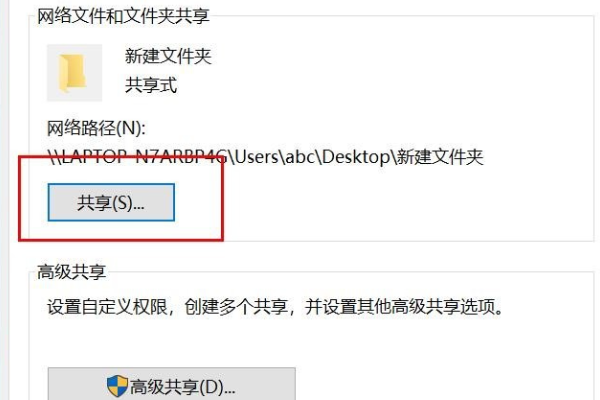Click the abc segment of network path
Image resolution: width=600 pixels, height=400 pixels.
(x=300, y=157)
